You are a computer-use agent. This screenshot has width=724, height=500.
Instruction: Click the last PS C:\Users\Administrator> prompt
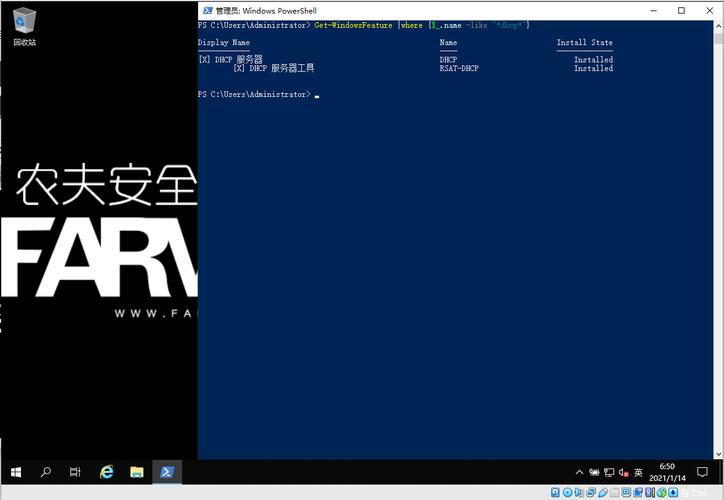click(254, 94)
